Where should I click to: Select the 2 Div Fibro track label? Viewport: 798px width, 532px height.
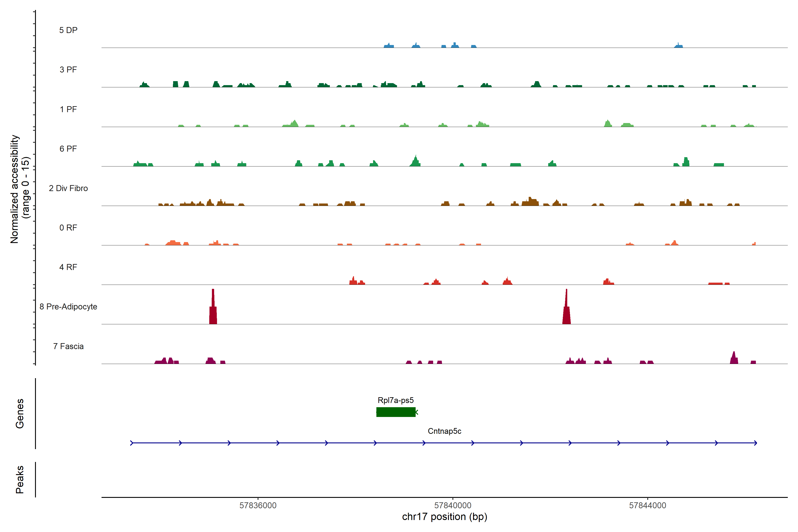click(68, 188)
